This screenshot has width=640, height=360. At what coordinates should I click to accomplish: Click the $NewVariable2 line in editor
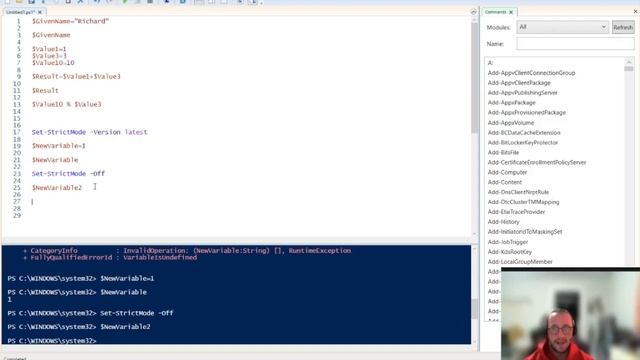click(57, 188)
